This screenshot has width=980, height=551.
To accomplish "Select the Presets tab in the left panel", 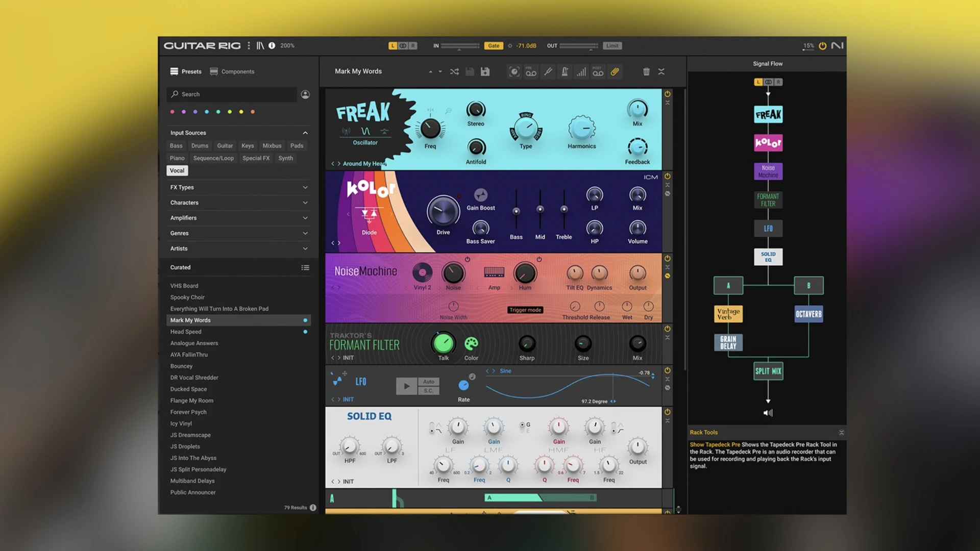I will (190, 70).
